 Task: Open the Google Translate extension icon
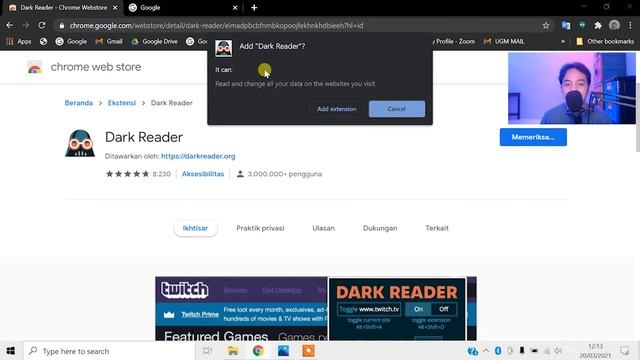tap(566, 25)
